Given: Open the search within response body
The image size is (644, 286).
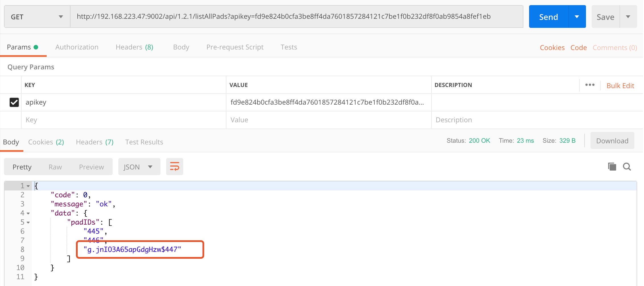Looking at the screenshot, I should [x=627, y=167].
